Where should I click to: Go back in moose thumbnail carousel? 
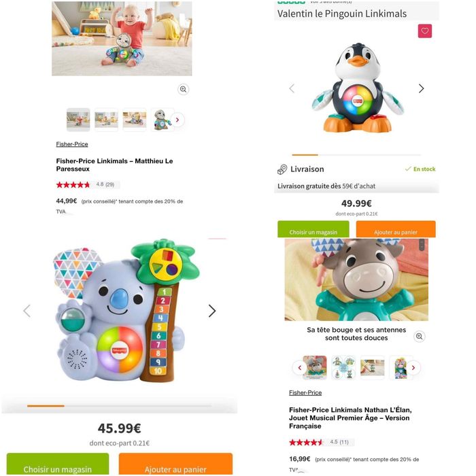(x=300, y=368)
